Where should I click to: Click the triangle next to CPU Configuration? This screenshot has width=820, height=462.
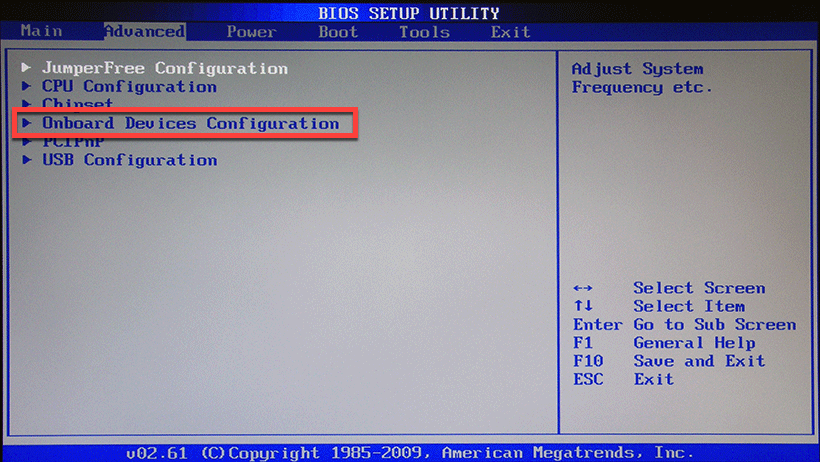tap(27, 87)
